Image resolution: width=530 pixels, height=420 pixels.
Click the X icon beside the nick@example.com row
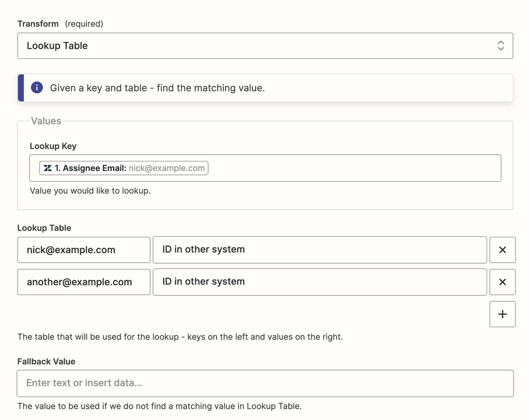click(x=502, y=249)
